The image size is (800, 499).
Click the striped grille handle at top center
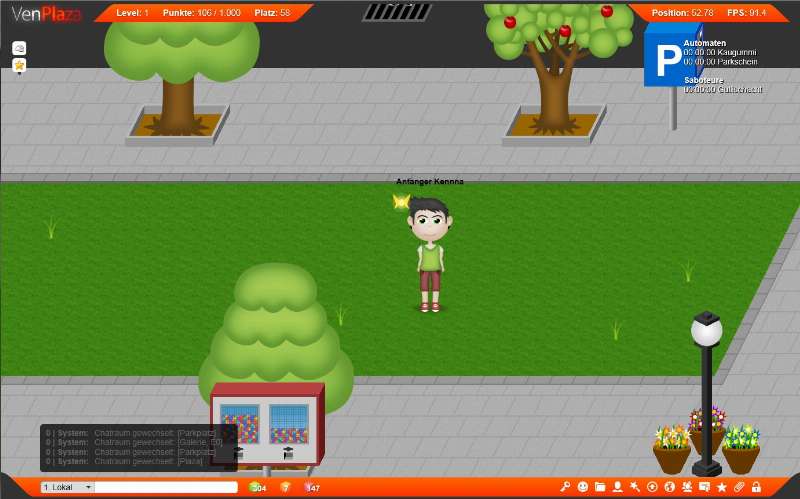tap(397, 12)
